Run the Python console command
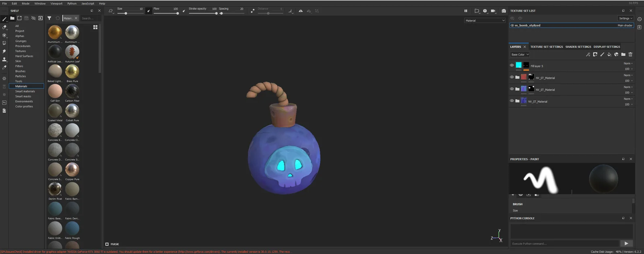Viewport: 644px width, 254px height. click(x=626, y=243)
